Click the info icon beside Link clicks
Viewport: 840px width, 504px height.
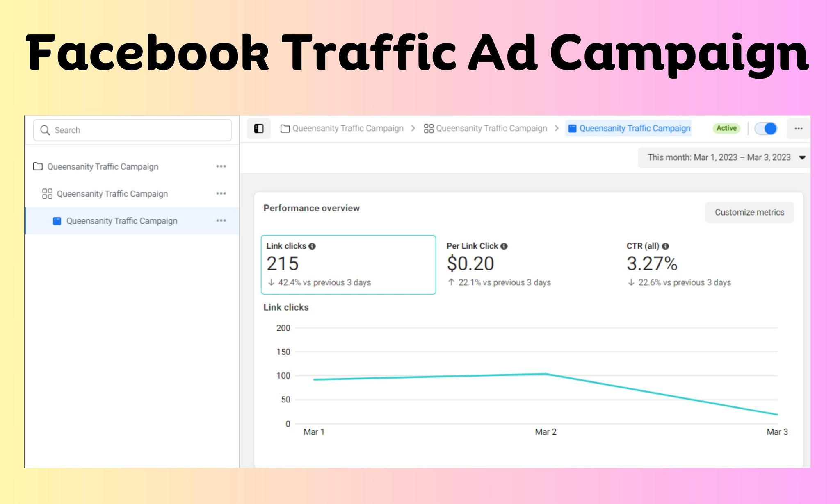pos(312,246)
